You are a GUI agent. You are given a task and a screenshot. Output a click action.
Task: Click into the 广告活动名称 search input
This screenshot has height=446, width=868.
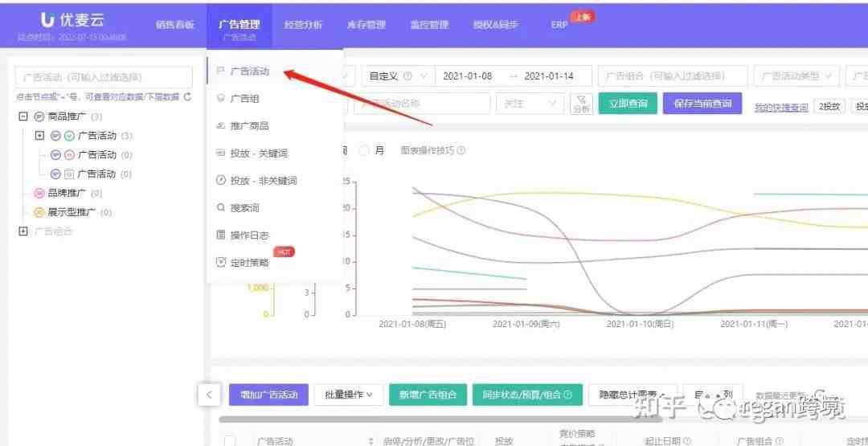tap(422, 104)
